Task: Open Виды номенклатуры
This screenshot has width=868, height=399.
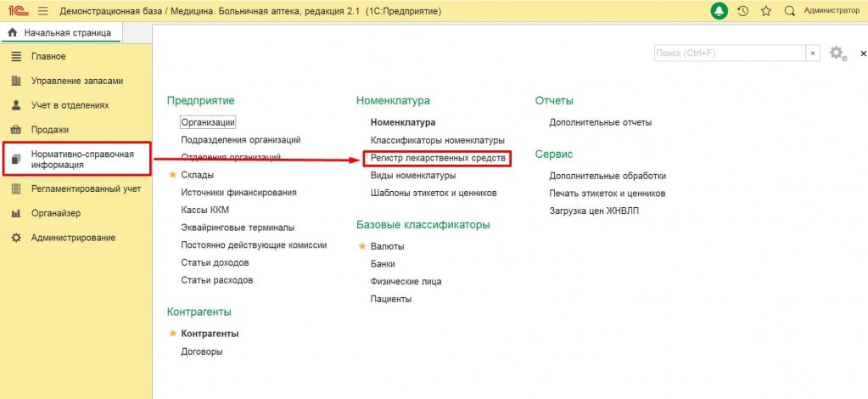Action: [413, 175]
